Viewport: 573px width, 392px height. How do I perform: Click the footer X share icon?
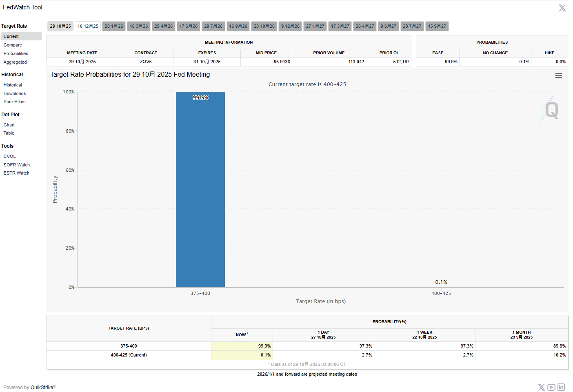coord(541,388)
